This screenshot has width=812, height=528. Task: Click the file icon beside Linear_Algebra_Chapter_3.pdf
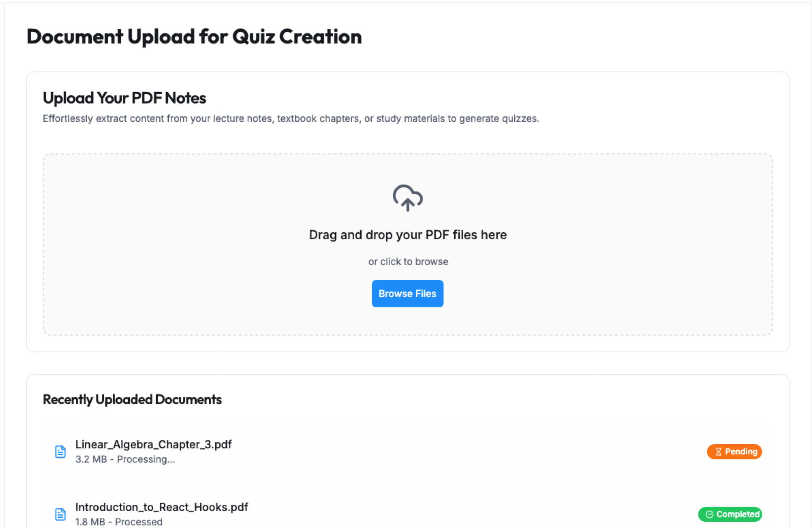coord(60,451)
